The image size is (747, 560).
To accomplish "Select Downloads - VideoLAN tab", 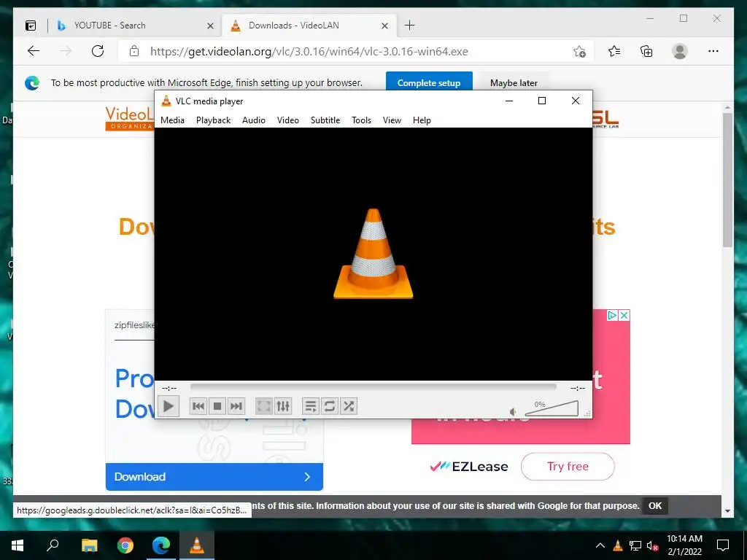I will pos(307,26).
